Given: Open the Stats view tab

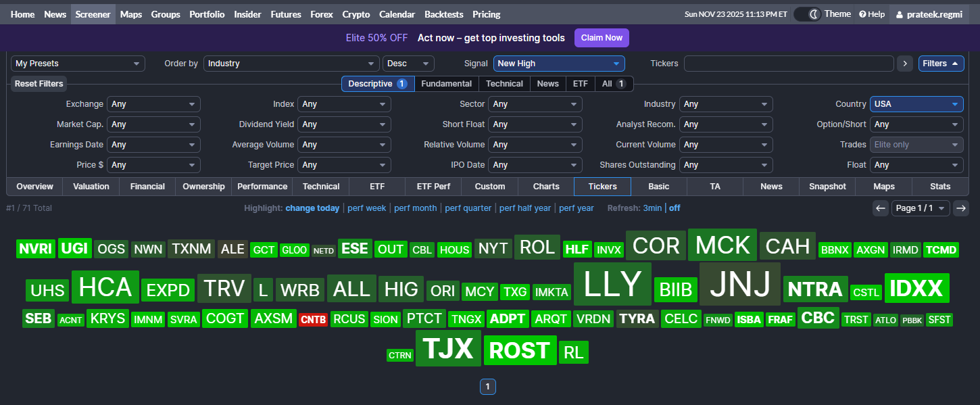Looking at the screenshot, I should coord(940,187).
